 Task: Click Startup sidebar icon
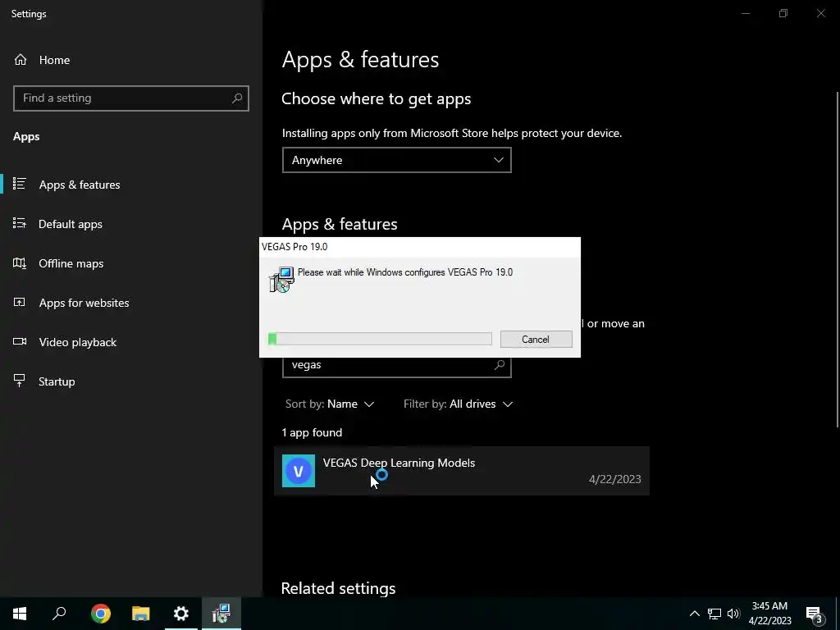(x=20, y=381)
